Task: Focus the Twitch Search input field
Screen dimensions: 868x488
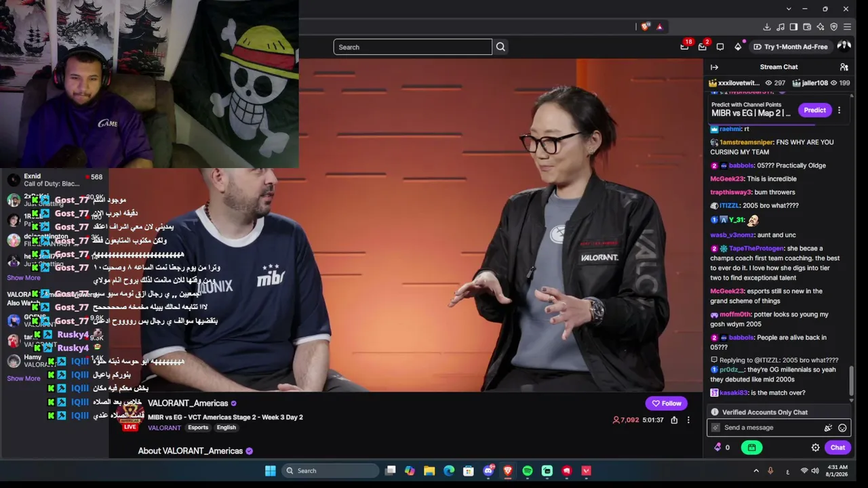Action: point(412,47)
